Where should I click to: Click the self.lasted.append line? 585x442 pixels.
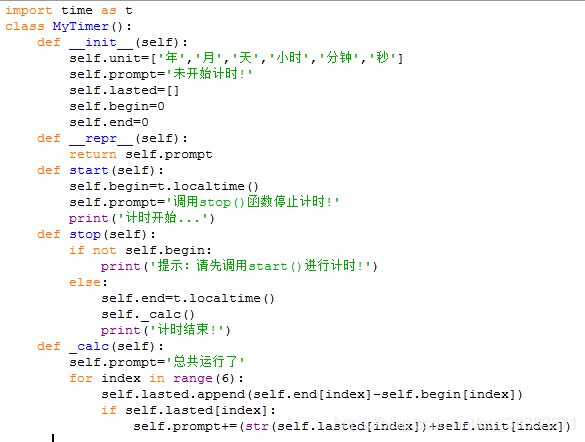pos(312,395)
